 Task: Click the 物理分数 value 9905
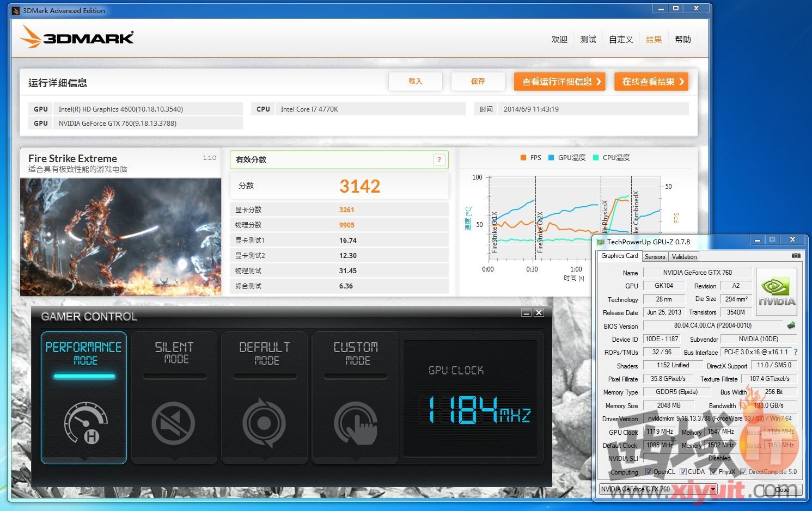coord(346,225)
